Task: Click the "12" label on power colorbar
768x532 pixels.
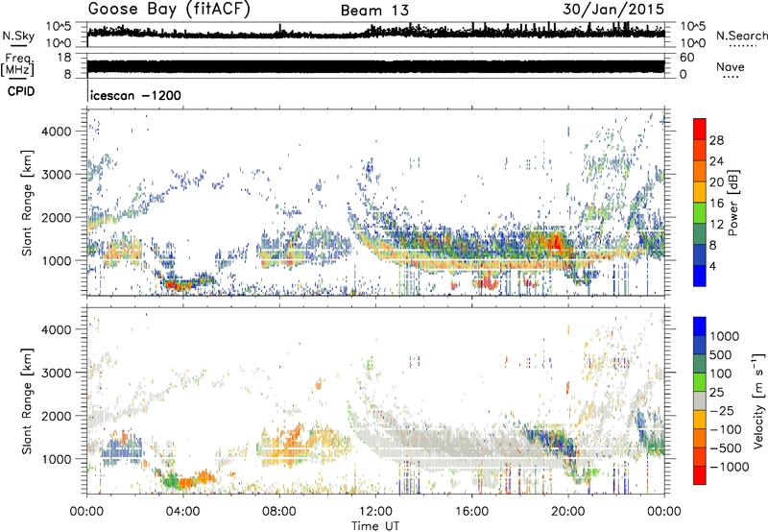Action: pyautogui.click(x=716, y=225)
